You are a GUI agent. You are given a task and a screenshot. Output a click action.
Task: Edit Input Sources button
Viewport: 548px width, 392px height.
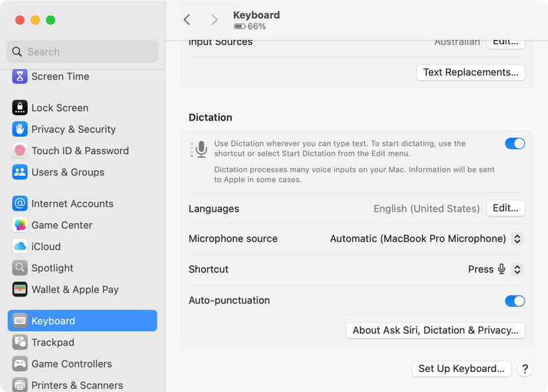(x=505, y=43)
